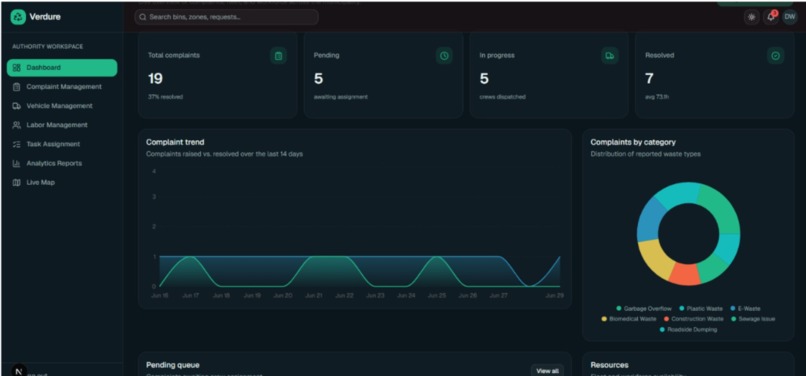Click the Live Map icon in sidebar
This screenshot has height=376, width=806.
[x=16, y=183]
